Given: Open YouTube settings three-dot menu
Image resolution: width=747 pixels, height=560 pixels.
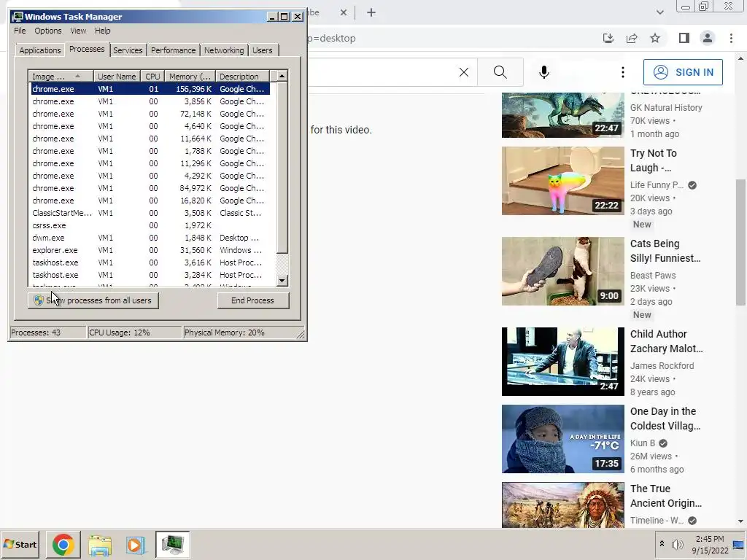Looking at the screenshot, I should click(x=623, y=72).
